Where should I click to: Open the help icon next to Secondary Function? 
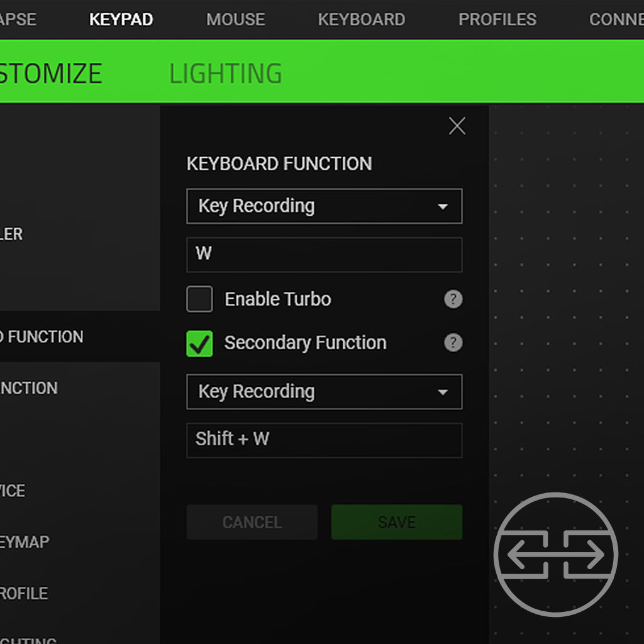click(x=453, y=343)
